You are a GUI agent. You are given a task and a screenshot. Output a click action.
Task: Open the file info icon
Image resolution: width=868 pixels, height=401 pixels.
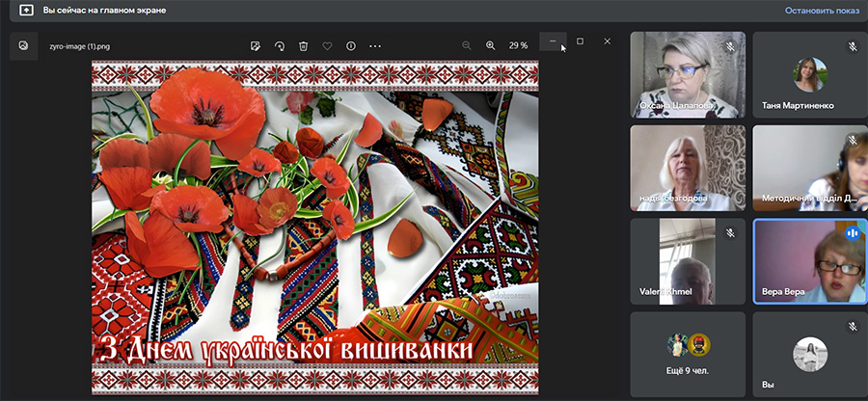pyautogui.click(x=351, y=45)
